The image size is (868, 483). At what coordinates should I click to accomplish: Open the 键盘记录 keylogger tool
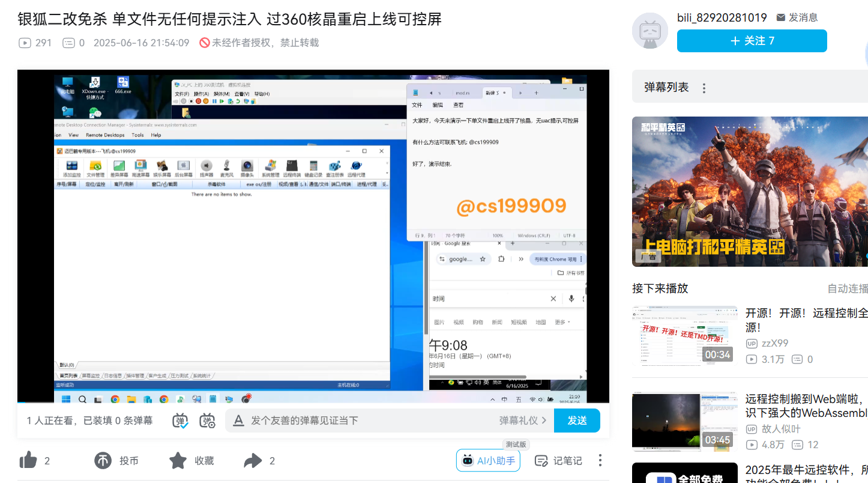[314, 166]
